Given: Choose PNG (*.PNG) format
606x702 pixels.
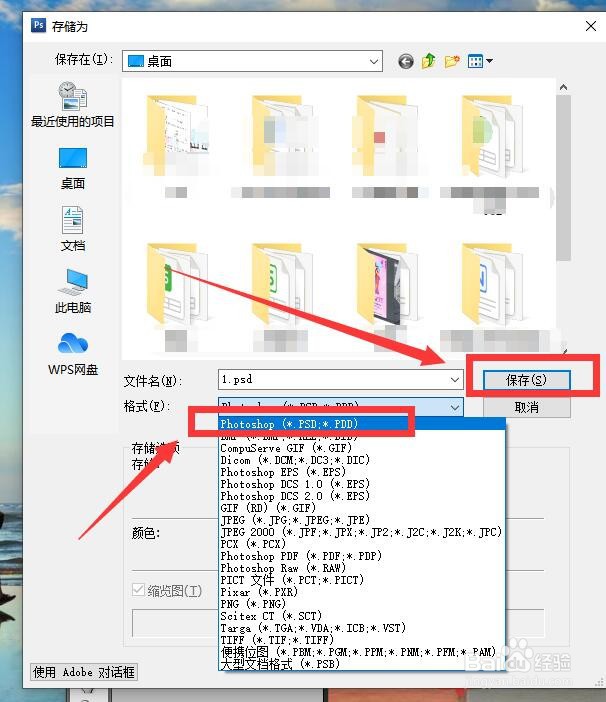Looking at the screenshot, I should 362,604.
